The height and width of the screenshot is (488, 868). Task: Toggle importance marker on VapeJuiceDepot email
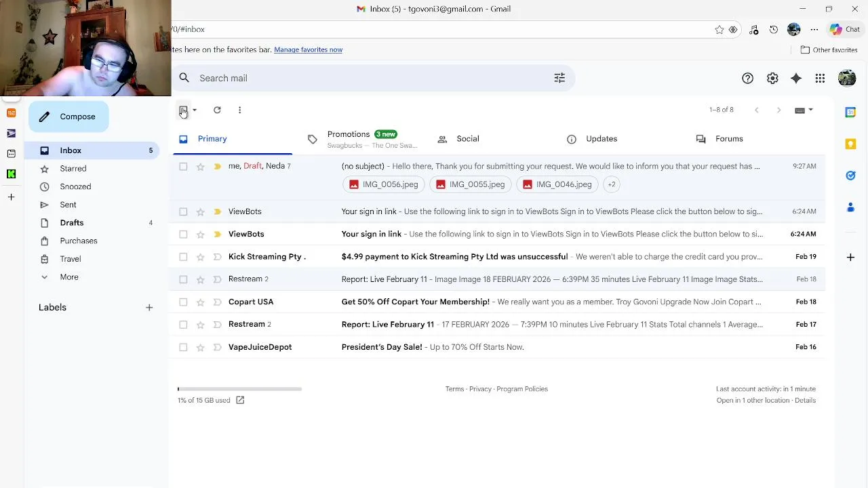click(x=217, y=348)
